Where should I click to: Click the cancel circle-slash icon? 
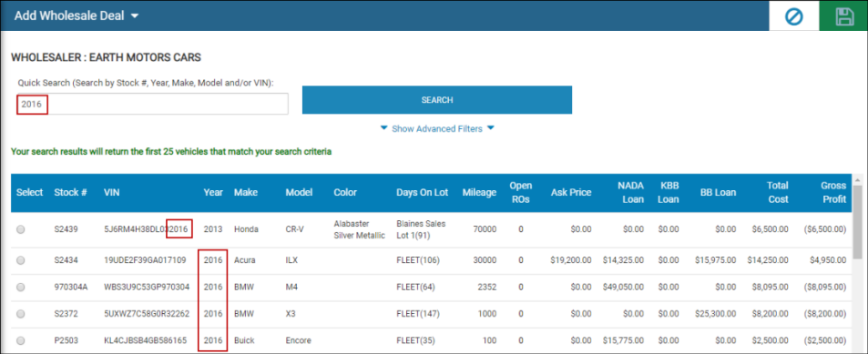(x=794, y=17)
